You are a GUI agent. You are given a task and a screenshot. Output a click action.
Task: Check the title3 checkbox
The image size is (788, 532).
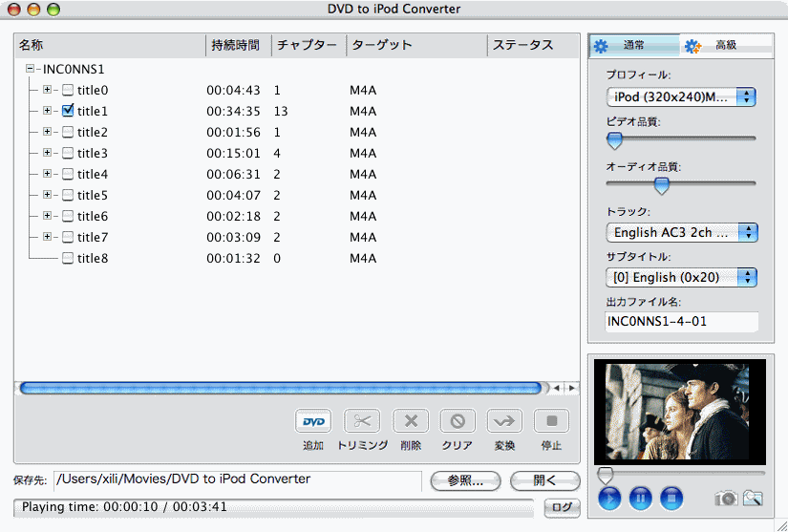[x=68, y=153]
